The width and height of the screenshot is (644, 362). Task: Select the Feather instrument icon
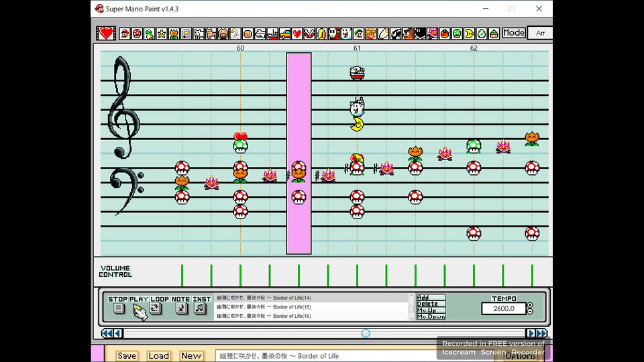point(383,34)
